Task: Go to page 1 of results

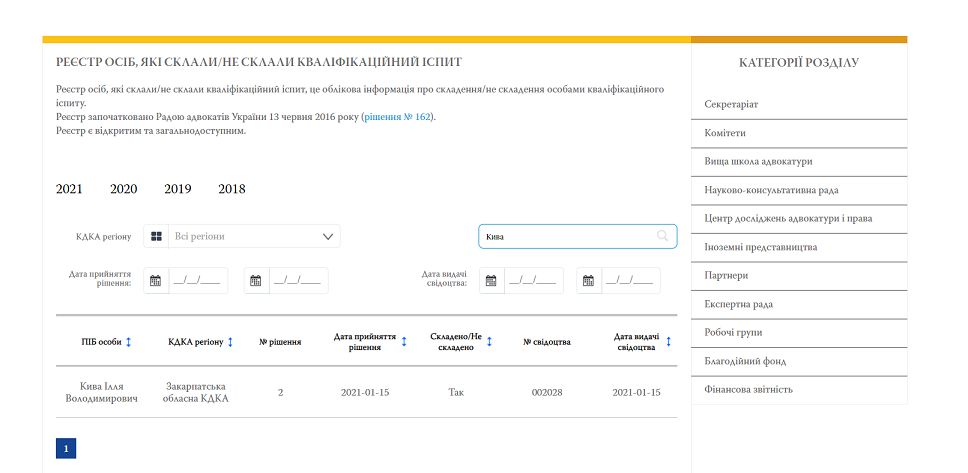Action: 66,449
